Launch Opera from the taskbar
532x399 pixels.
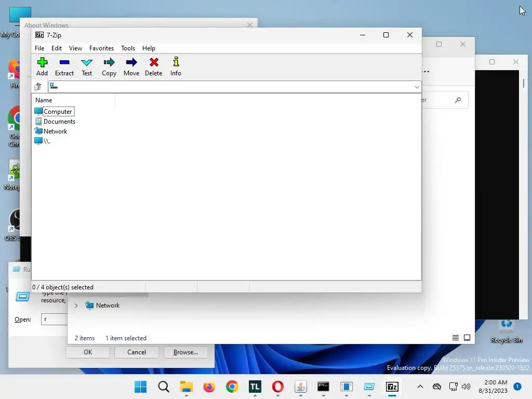coord(277,387)
